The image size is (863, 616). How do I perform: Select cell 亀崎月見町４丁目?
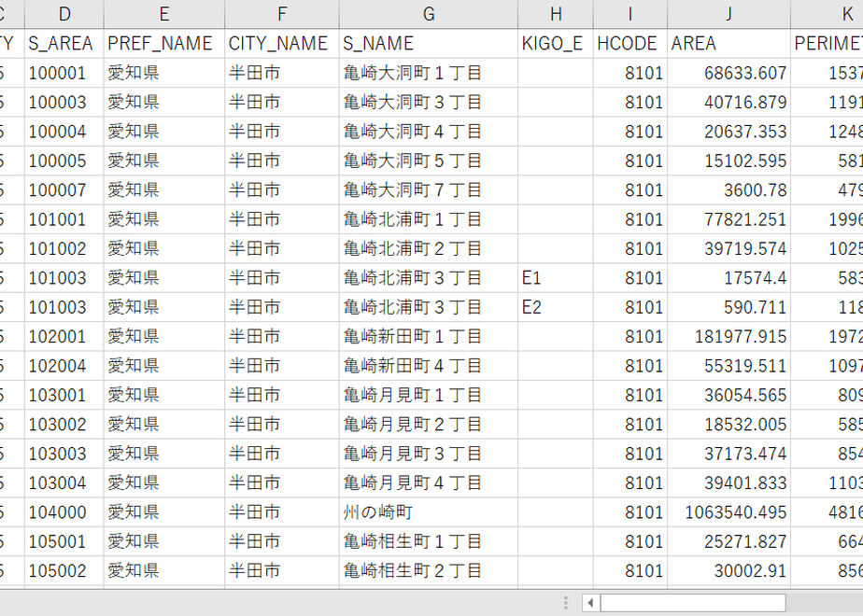428,483
